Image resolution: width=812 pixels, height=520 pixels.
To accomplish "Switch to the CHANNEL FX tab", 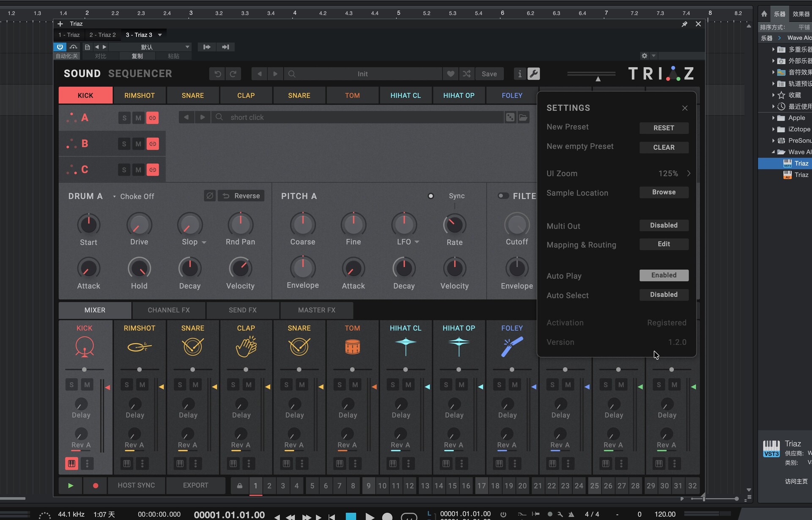I will (x=168, y=310).
